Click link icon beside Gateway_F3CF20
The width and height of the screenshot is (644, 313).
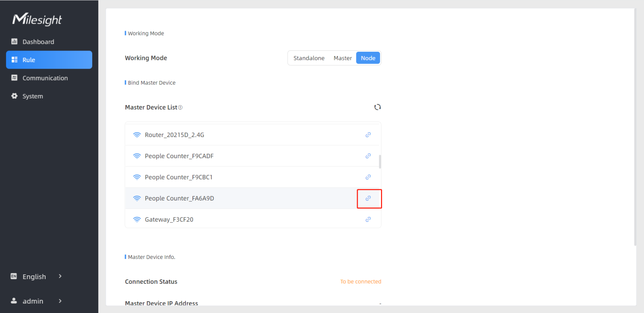368,219
